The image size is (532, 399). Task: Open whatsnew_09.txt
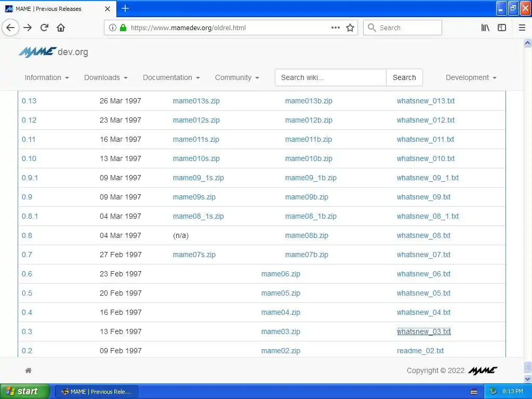pos(423,197)
